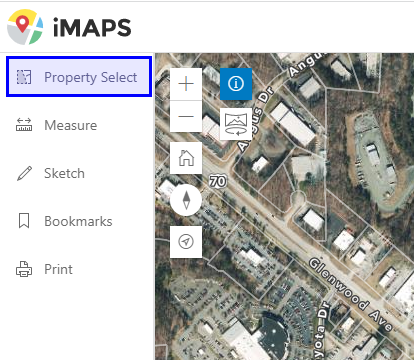The width and height of the screenshot is (414, 360).
Task: Zoom in with the plus button
Action: [186, 84]
